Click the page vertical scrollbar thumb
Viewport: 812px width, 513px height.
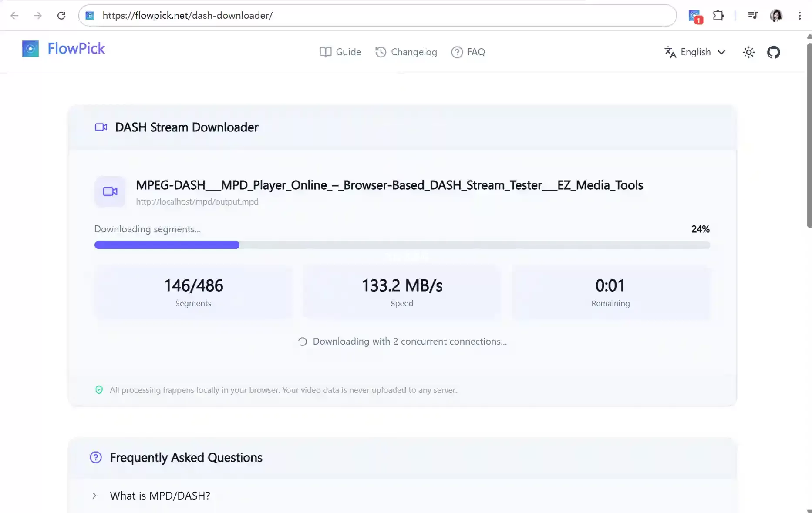[809, 135]
